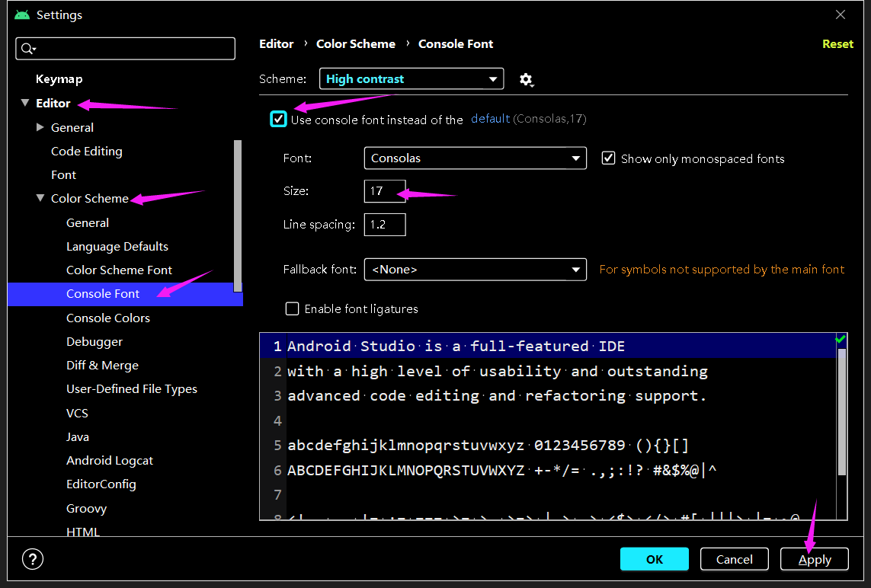Click the Reset link
Viewport: 871px width, 588px height.
tap(837, 44)
